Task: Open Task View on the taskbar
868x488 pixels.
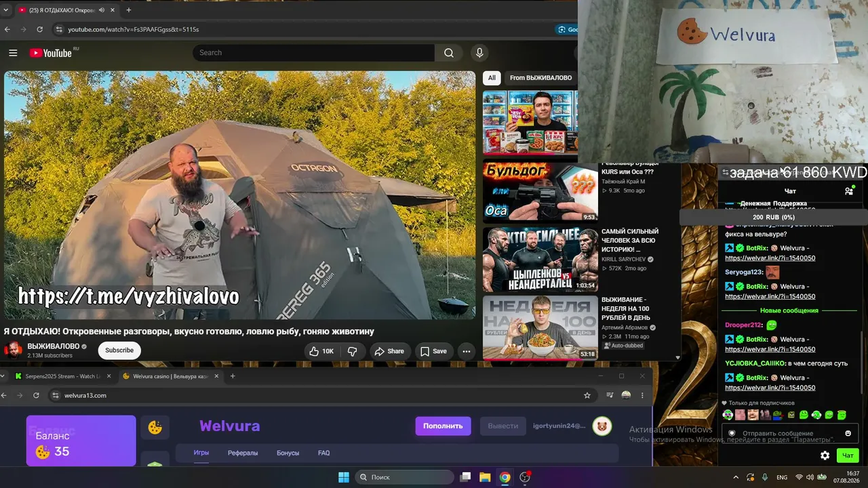Action: point(465,477)
